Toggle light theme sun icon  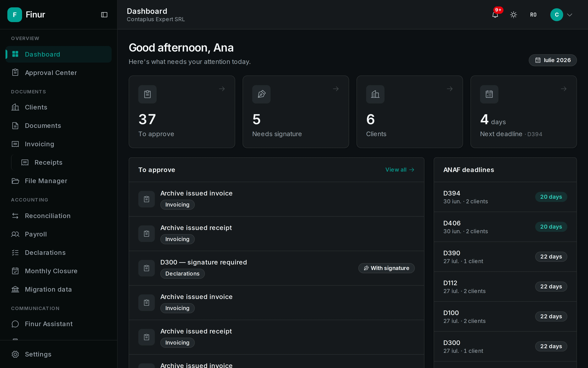point(513,15)
